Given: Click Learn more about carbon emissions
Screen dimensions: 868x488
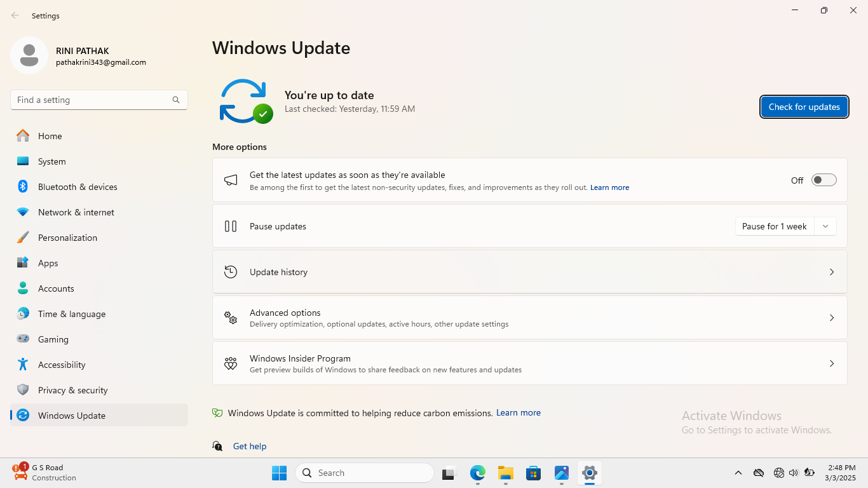Looking at the screenshot, I should tap(518, 412).
